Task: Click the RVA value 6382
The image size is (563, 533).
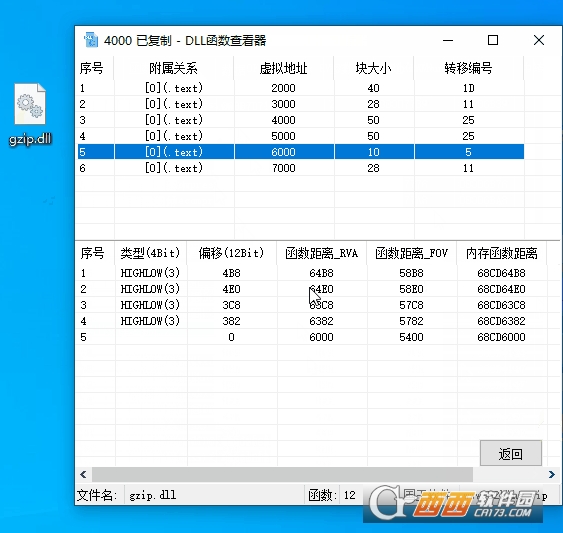Action: click(x=321, y=321)
